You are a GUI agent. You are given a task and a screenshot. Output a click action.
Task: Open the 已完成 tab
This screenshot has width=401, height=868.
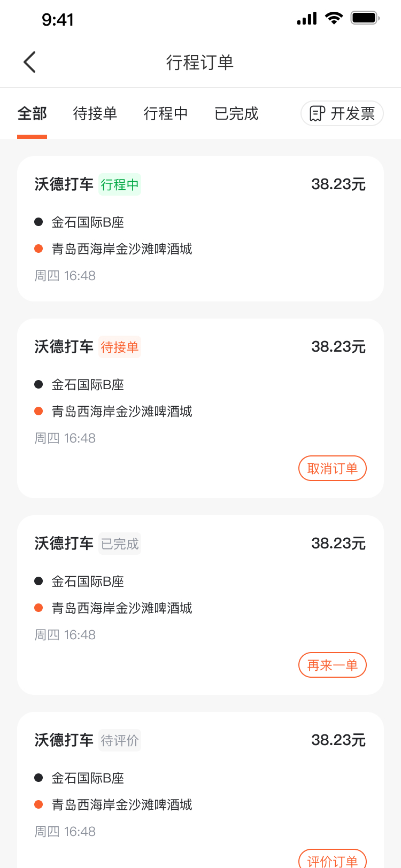(x=236, y=113)
